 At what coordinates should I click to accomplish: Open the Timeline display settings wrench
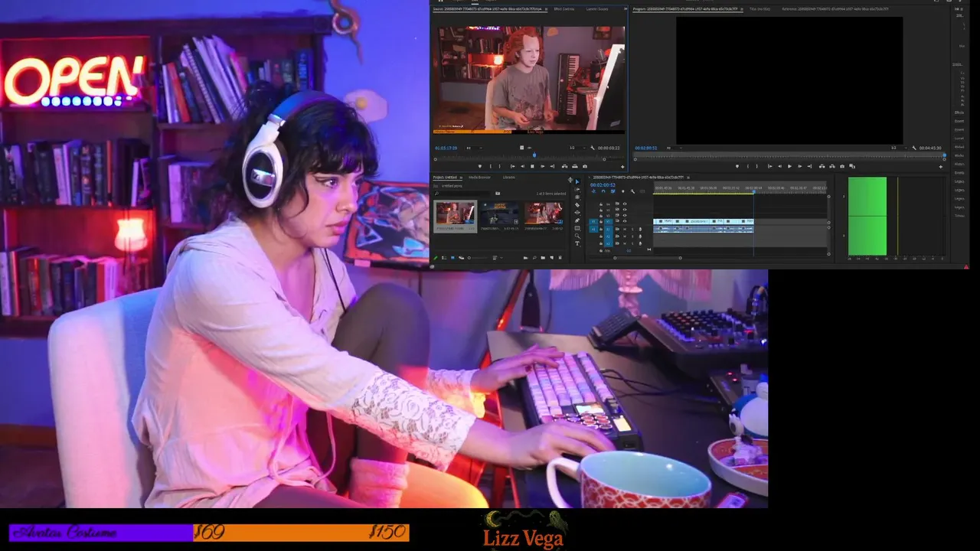pos(632,191)
